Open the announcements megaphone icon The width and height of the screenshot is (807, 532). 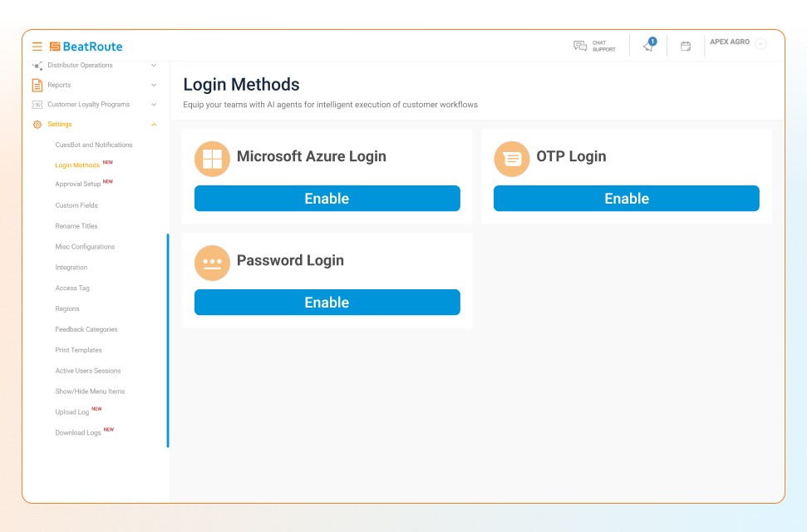click(x=648, y=47)
